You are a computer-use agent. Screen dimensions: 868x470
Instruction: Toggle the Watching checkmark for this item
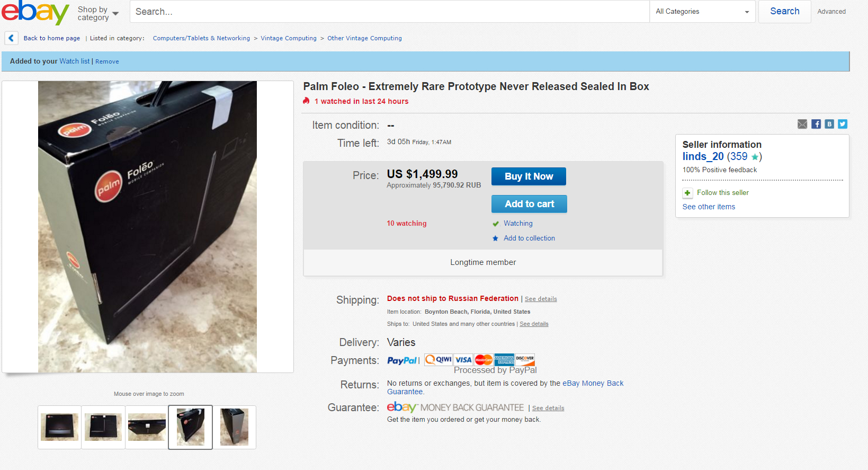click(496, 224)
